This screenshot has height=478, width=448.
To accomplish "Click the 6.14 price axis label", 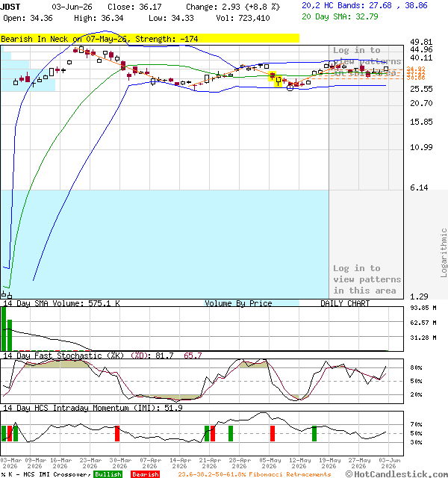I will pos(419,187).
